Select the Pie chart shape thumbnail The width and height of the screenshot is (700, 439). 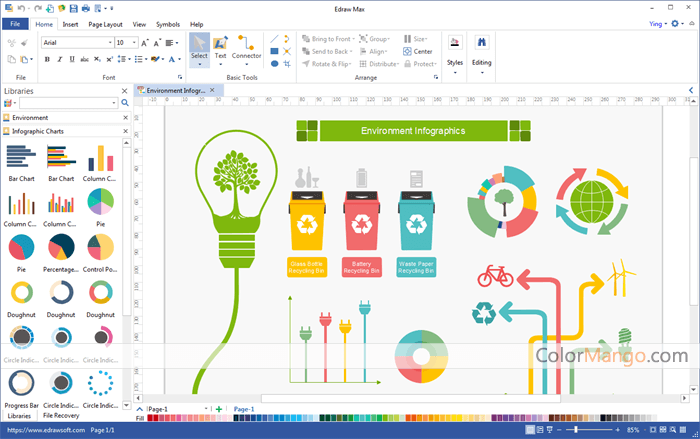click(x=100, y=202)
